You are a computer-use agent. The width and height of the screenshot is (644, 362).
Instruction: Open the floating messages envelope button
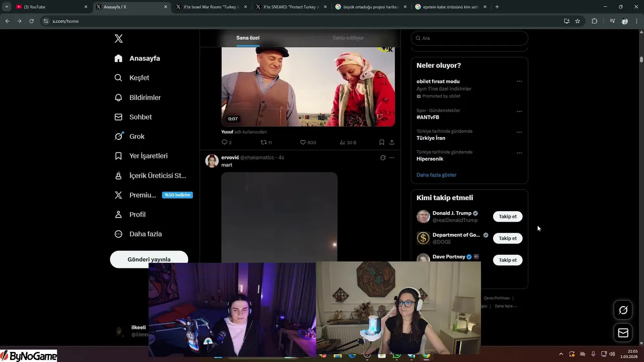click(x=623, y=333)
